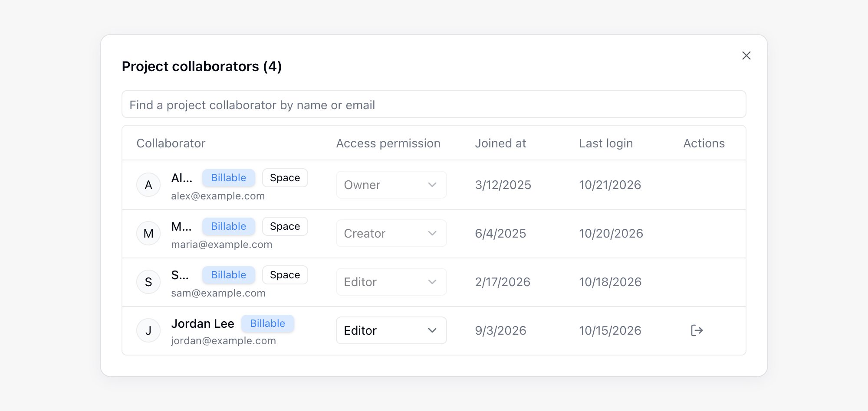Click the joined date 9/3/2026
The image size is (868, 411).
(x=500, y=330)
